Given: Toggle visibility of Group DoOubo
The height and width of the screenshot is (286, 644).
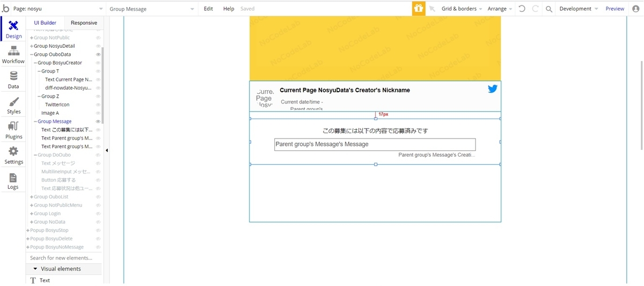Looking at the screenshot, I should [98, 155].
